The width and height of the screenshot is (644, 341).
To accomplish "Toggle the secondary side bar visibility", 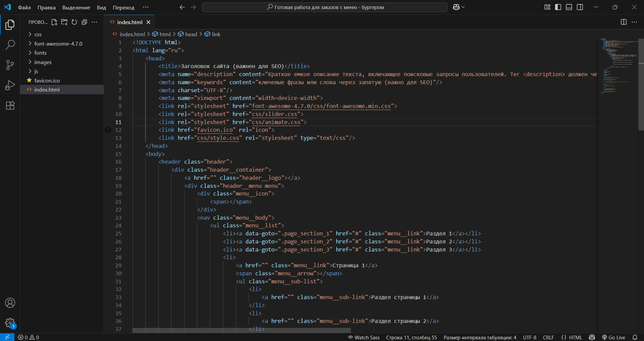I will [x=580, y=7].
